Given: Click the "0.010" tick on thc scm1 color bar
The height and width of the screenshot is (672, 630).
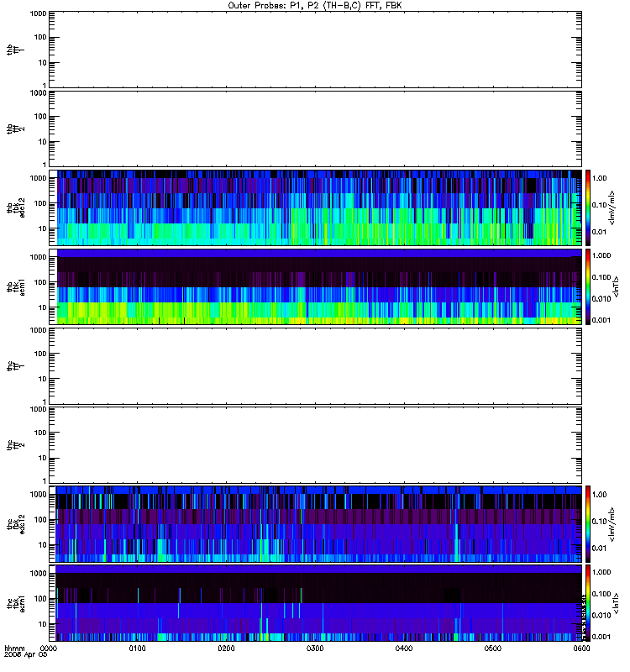Looking at the screenshot, I should pyautogui.click(x=601, y=616).
